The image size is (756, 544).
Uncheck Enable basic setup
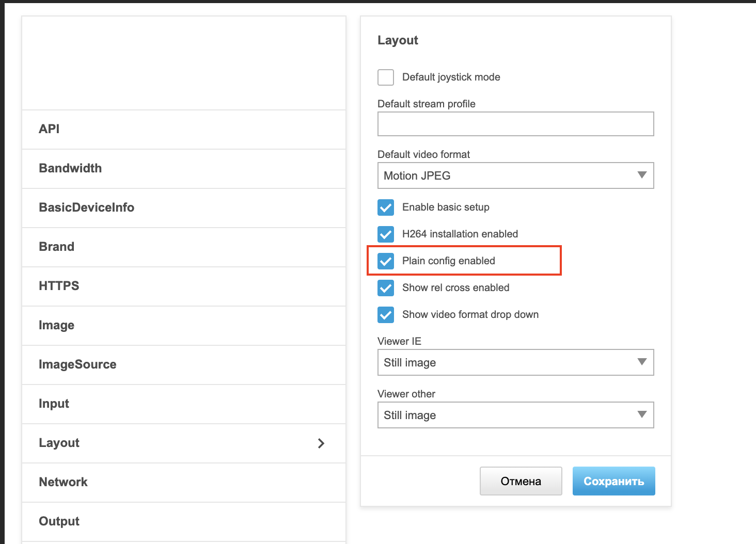click(x=385, y=207)
